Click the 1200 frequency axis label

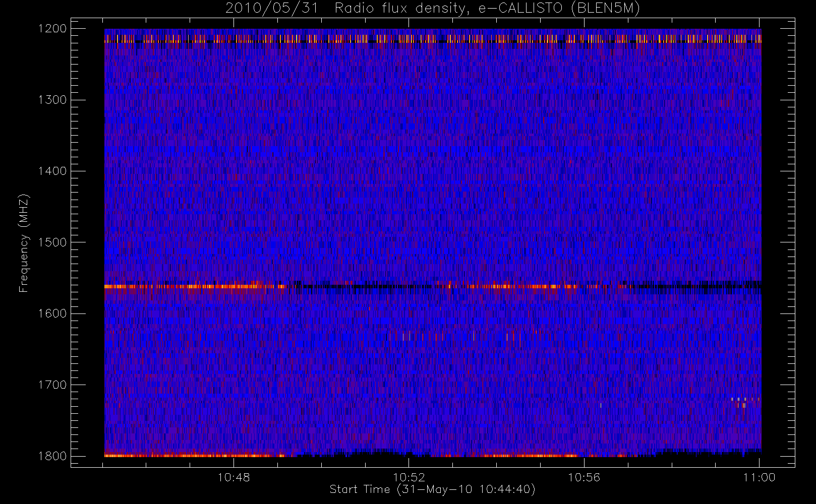(52, 29)
